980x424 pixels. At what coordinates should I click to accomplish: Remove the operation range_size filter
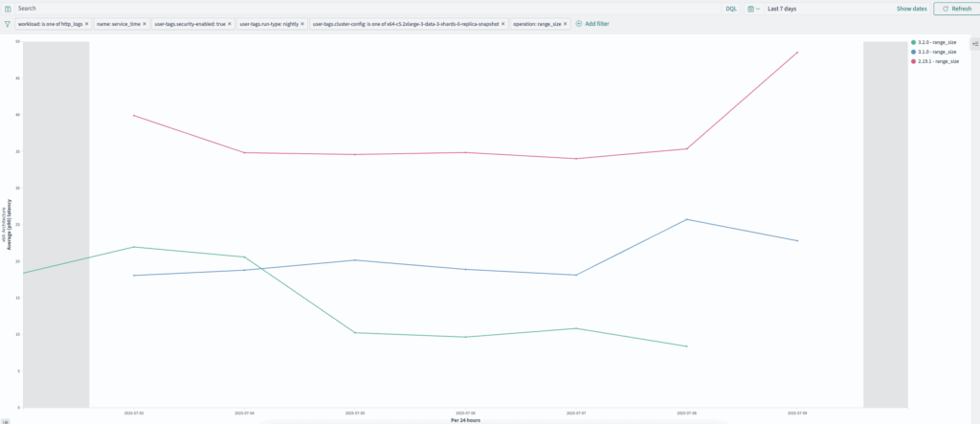click(566, 24)
